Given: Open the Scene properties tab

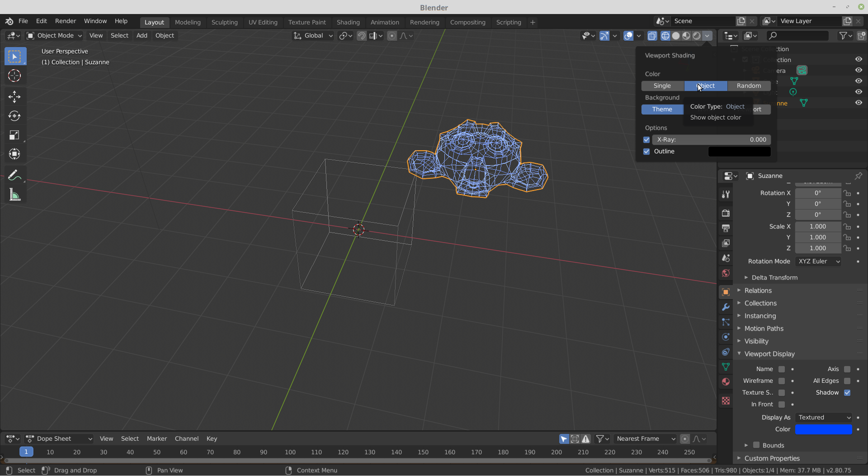Looking at the screenshot, I should [726, 258].
